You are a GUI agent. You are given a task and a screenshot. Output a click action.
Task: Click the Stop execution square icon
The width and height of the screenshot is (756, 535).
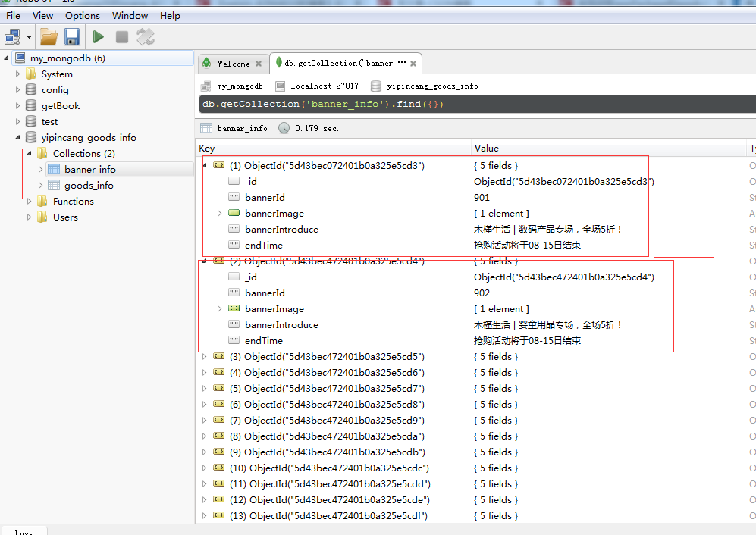pyautogui.click(x=122, y=36)
